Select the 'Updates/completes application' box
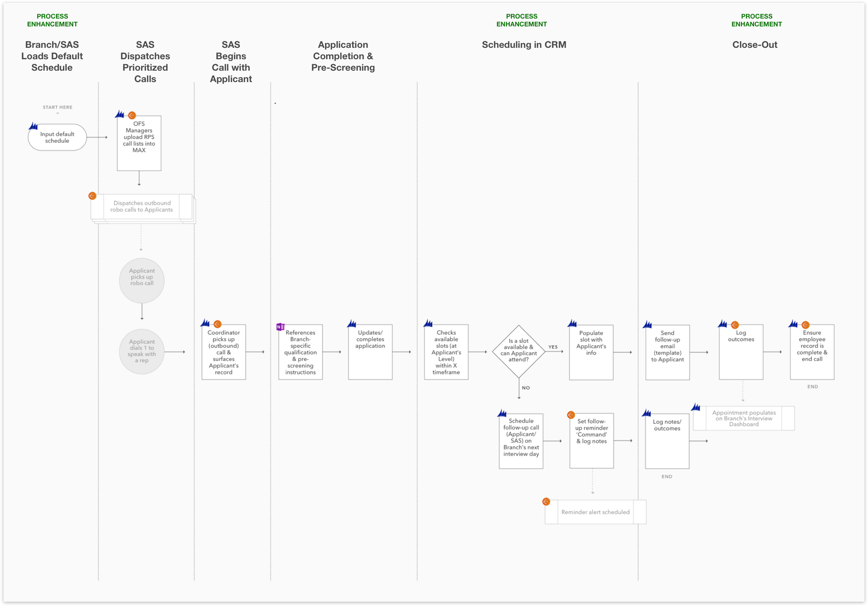Image resolution: width=868 pixels, height=606 pixels. [x=370, y=352]
